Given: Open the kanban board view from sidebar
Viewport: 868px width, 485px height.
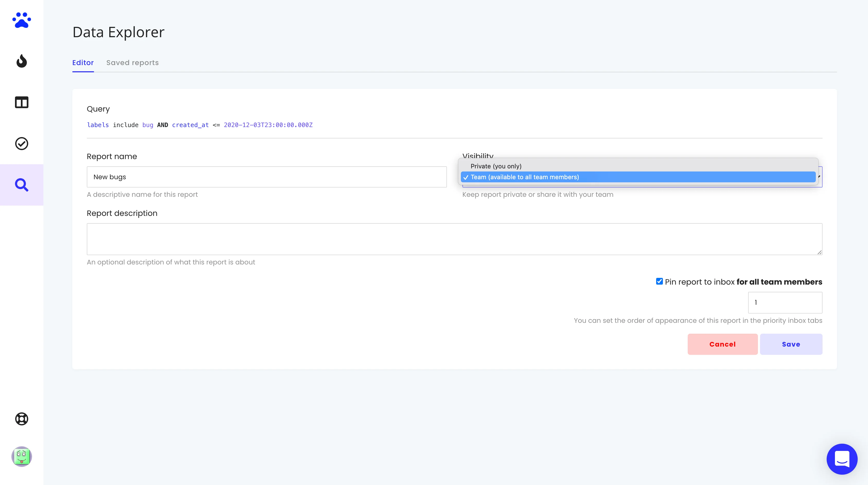Looking at the screenshot, I should (x=21, y=102).
